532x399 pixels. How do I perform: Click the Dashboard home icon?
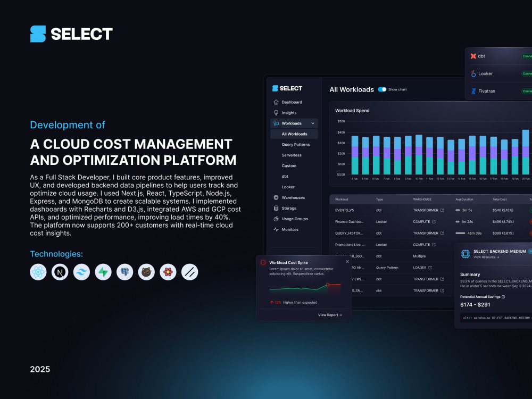(x=276, y=102)
